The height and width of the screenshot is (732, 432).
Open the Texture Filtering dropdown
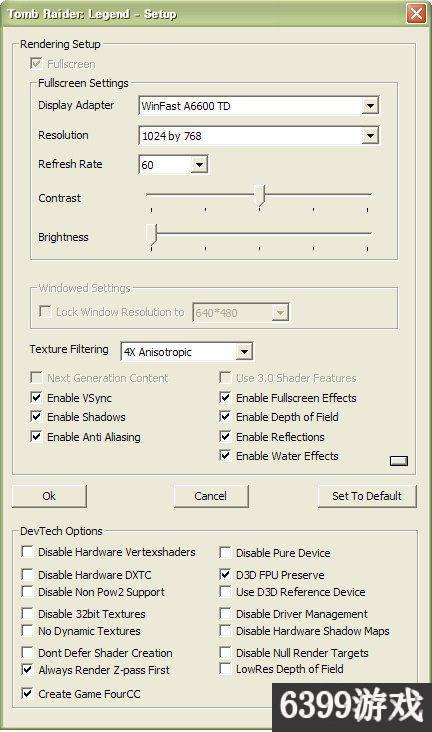[244, 352]
